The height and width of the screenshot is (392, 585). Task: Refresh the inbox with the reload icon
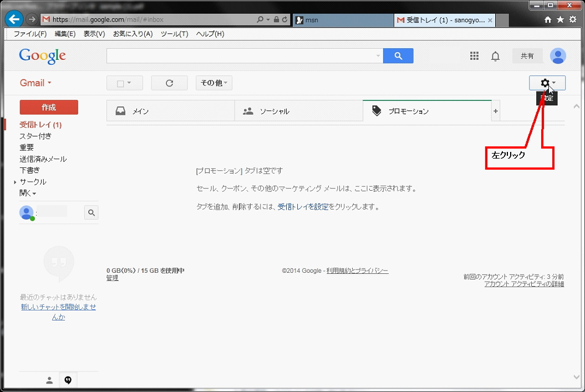click(169, 83)
